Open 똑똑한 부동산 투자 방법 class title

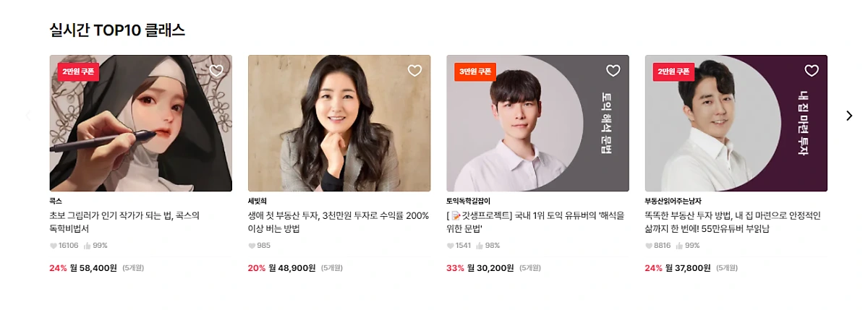(736, 222)
